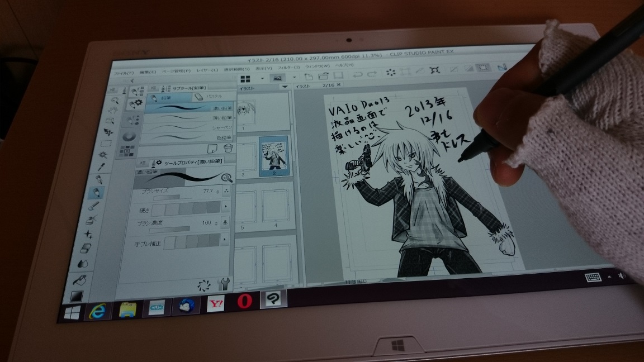Open brush stroke preview settings wrench
The height and width of the screenshot is (362, 644).
point(227,177)
